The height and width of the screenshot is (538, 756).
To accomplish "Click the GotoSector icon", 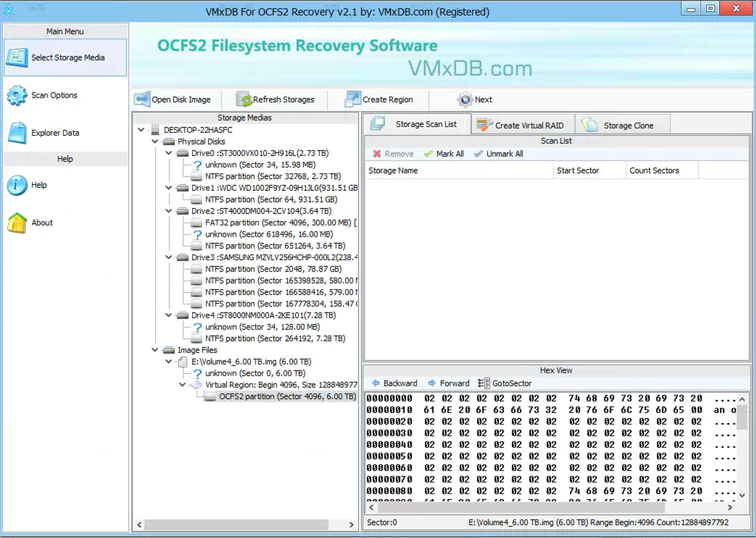I will click(x=484, y=383).
